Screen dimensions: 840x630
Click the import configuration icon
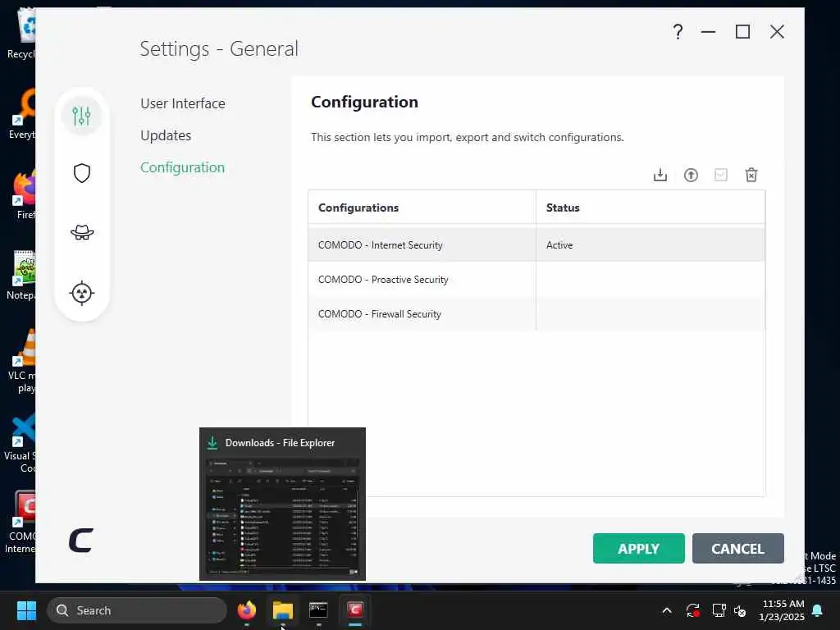pyautogui.click(x=660, y=176)
